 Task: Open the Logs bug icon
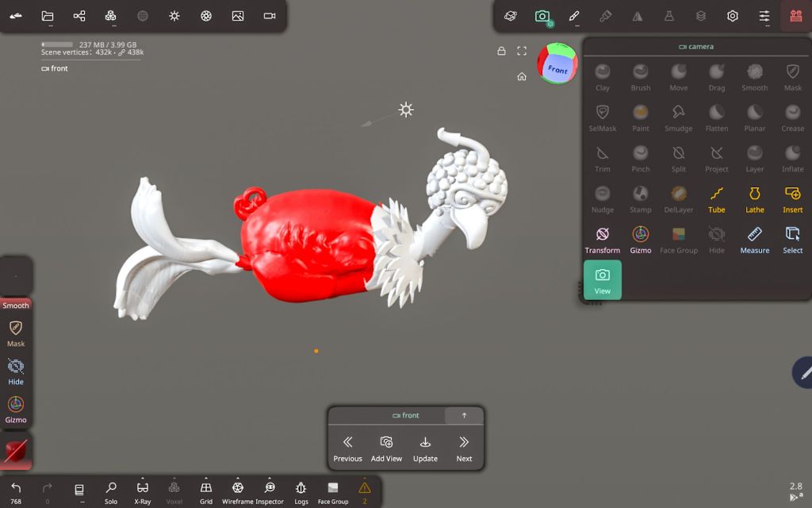301,491
